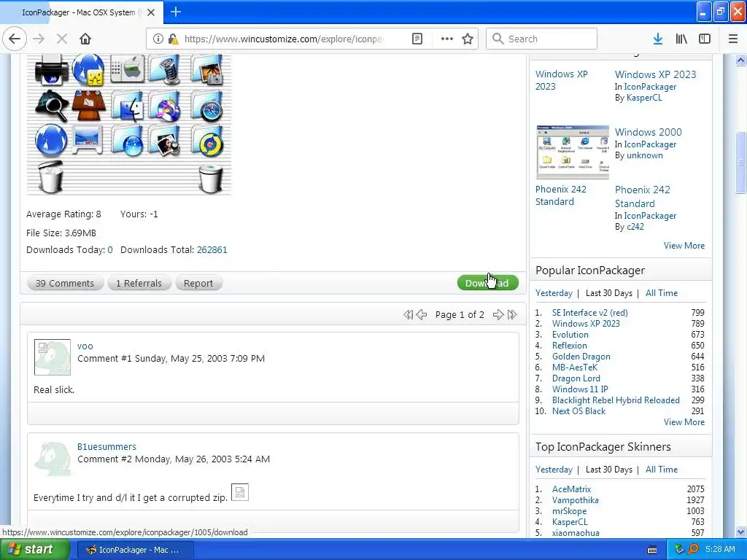Click broken image icon in comment #2
Viewport: 747px width, 560px height.
tap(239, 492)
